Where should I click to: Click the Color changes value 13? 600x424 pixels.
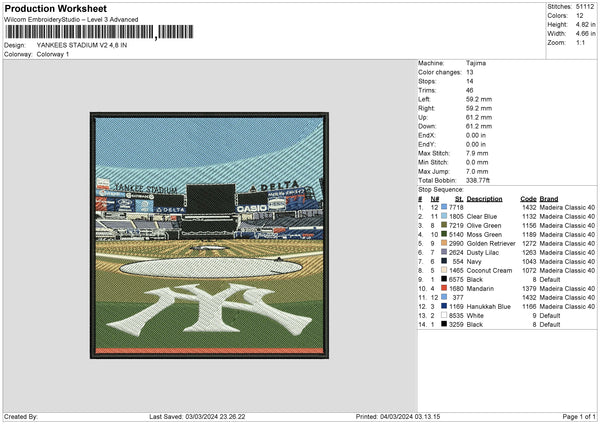470,72
